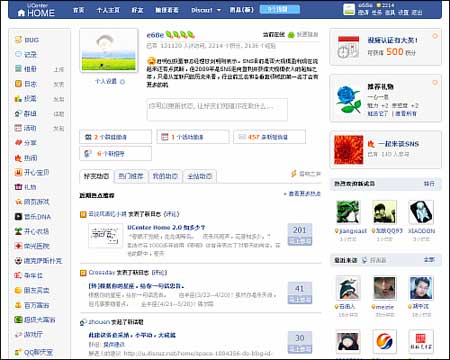Viewport: 450px width, 360px height.
Task: Open the 德克萨斯扑克 poker app
Action: [38, 261]
